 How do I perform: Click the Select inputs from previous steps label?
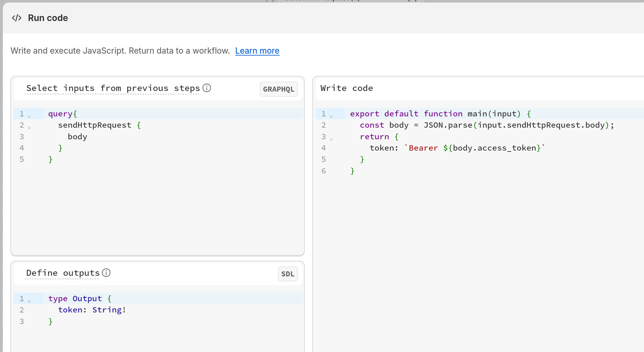113,88
